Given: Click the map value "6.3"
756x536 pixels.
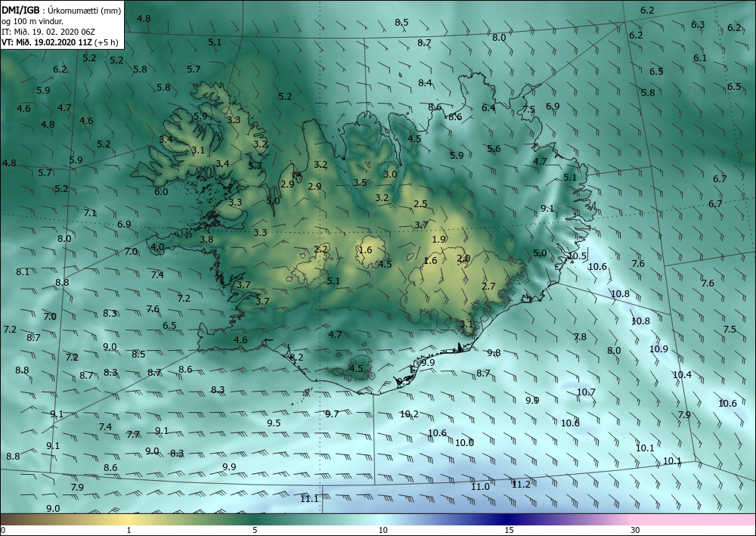Looking at the screenshot, I should (x=698, y=25).
